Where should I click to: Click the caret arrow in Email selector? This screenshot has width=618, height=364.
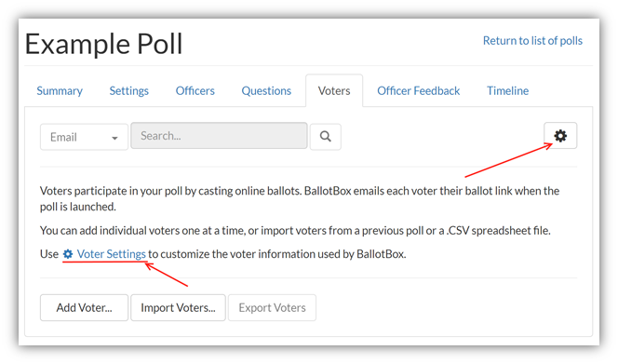tap(114, 138)
